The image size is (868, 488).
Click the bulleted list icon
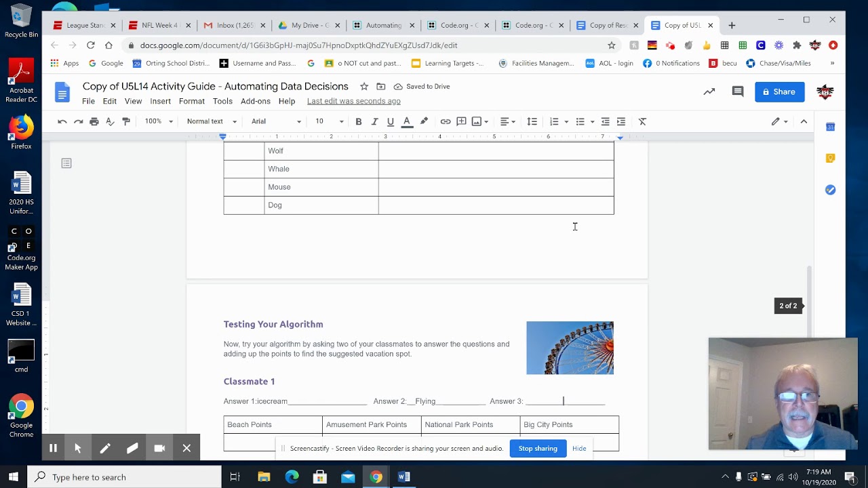coord(580,121)
